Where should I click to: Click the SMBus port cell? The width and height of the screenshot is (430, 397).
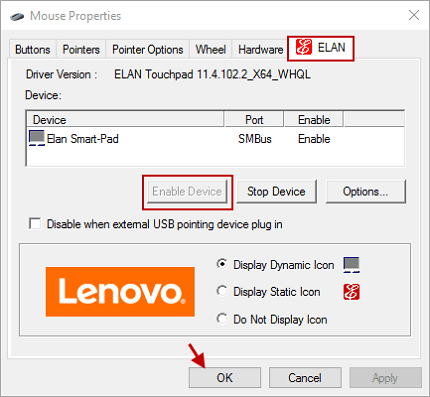coord(255,139)
